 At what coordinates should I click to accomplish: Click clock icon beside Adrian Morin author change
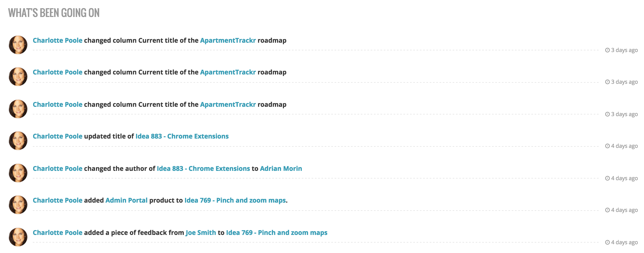(607, 178)
